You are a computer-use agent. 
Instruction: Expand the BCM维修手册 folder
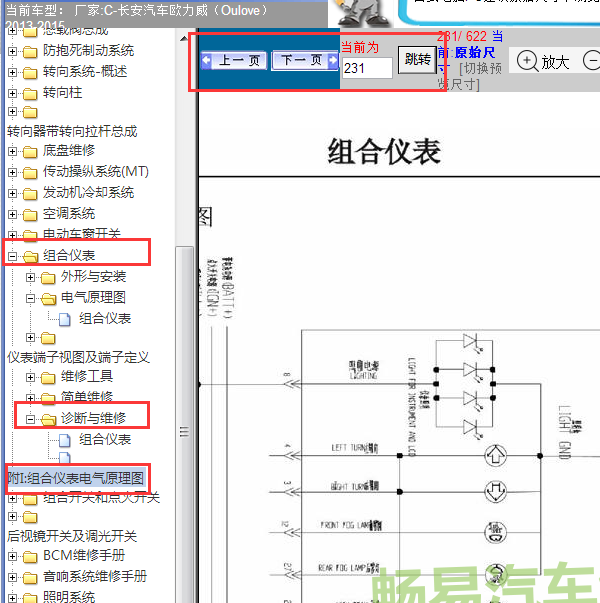click(x=12, y=556)
